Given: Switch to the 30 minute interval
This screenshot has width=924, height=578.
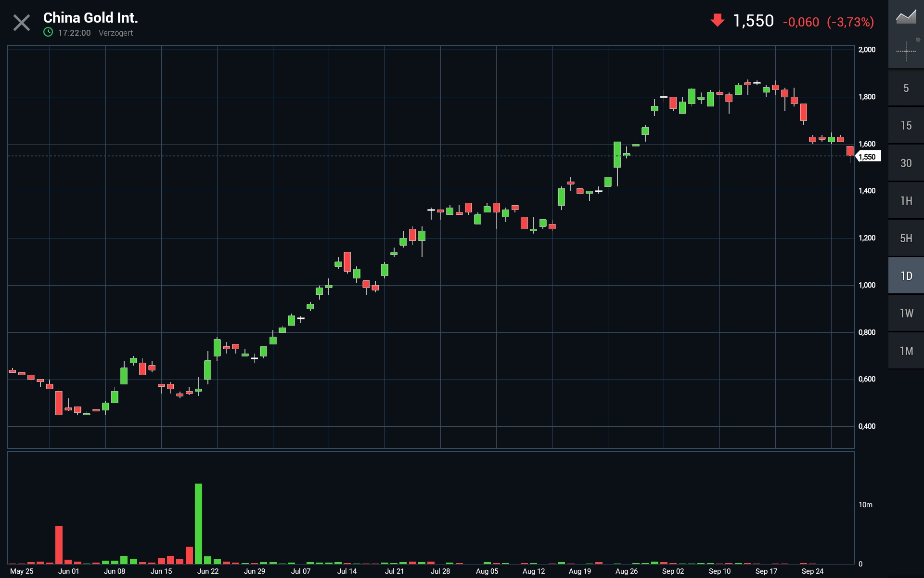Looking at the screenshot, I should tap(906, 163).
